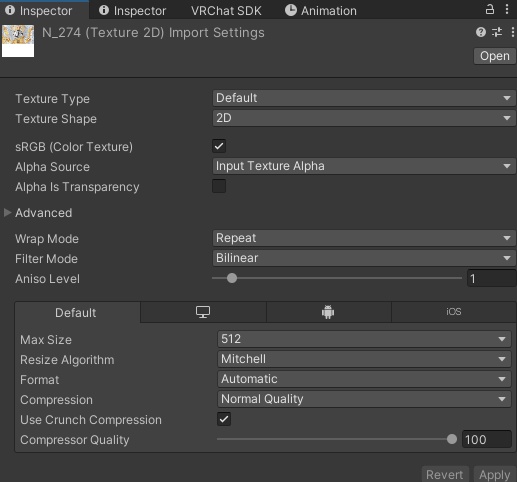
Task: Click the Open button
Action: click(495, 56)
